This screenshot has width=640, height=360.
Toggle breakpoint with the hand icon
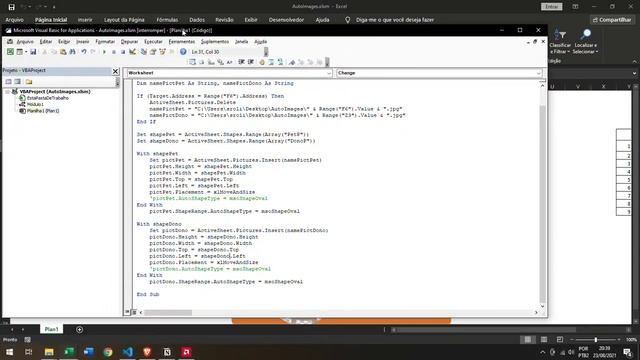pyautogui.click(x=262, y=62)
